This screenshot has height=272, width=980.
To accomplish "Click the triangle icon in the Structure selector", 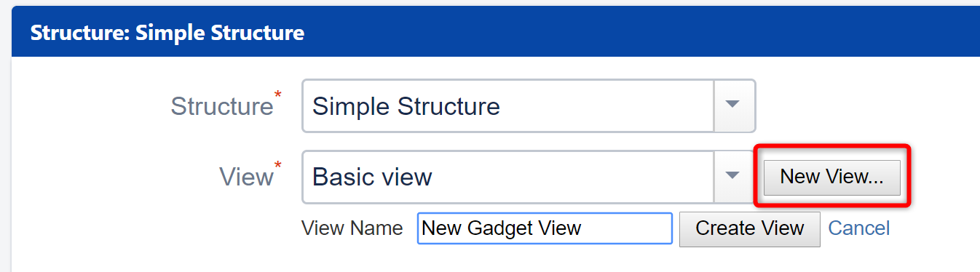I will [x=733, y=105].
